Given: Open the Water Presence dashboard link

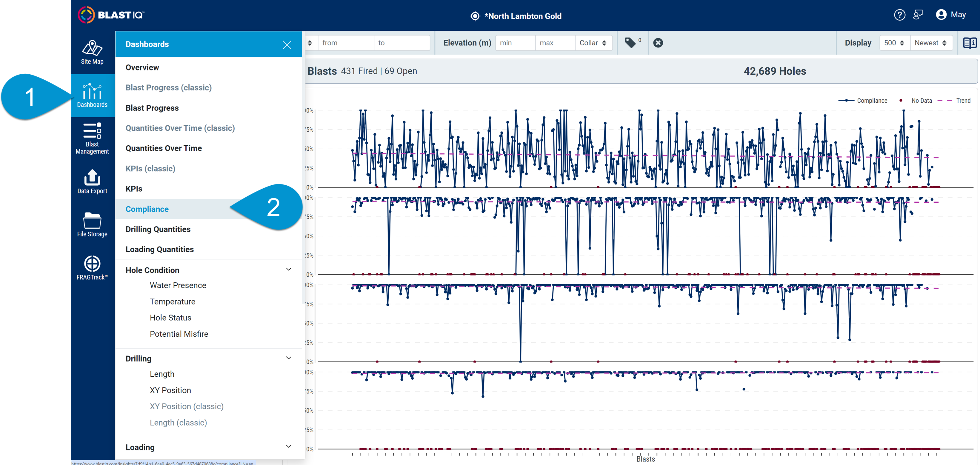Looking at the screenshot, I should [178, 285].
